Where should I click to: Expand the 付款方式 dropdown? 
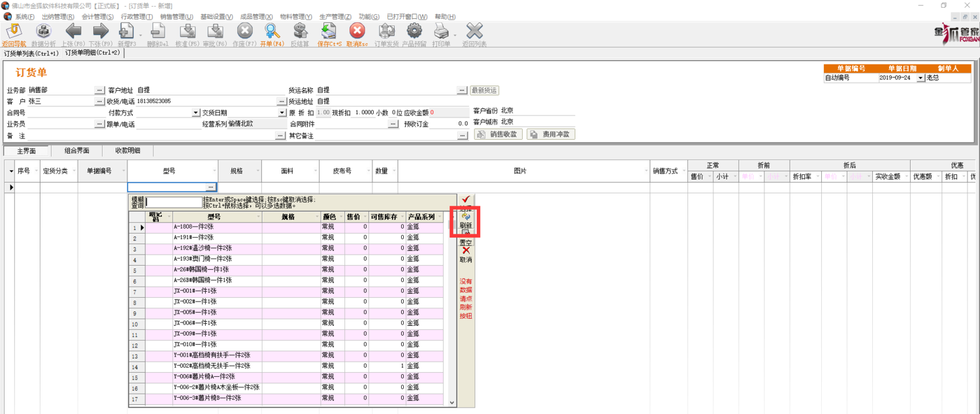[x=195, y=113]
